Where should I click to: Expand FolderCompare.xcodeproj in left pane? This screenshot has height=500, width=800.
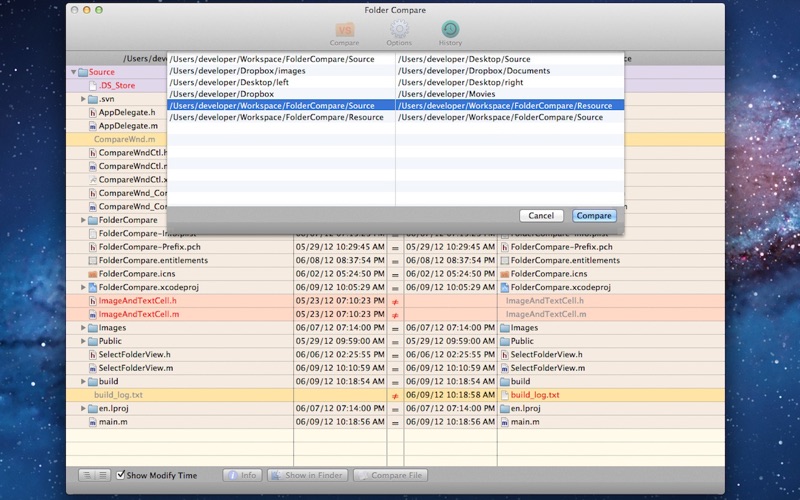[83, 287]
